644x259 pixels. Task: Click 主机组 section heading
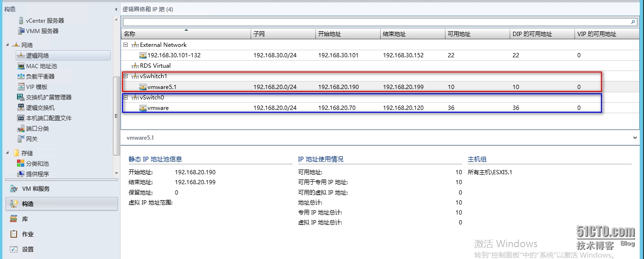(477, 159)
